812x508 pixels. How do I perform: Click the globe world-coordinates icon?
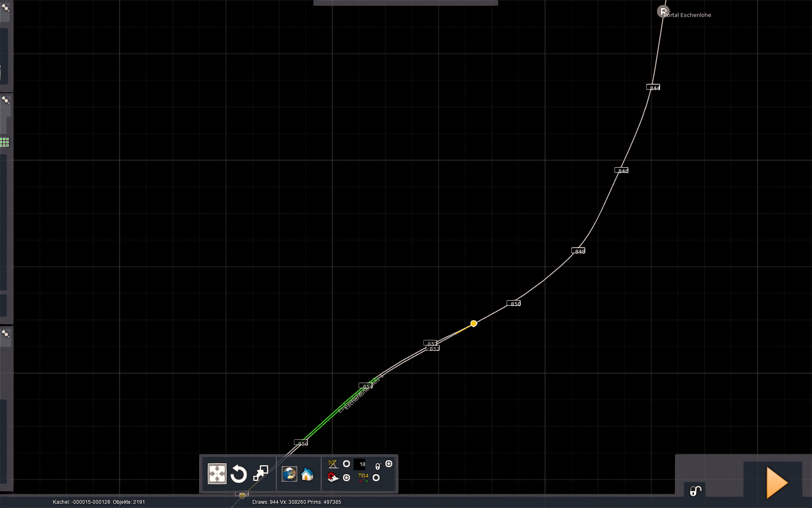(289, 474)
